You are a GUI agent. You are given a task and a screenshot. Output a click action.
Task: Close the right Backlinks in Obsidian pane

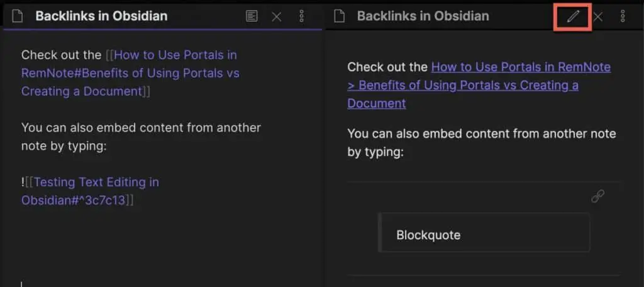(x=598, y=17)
